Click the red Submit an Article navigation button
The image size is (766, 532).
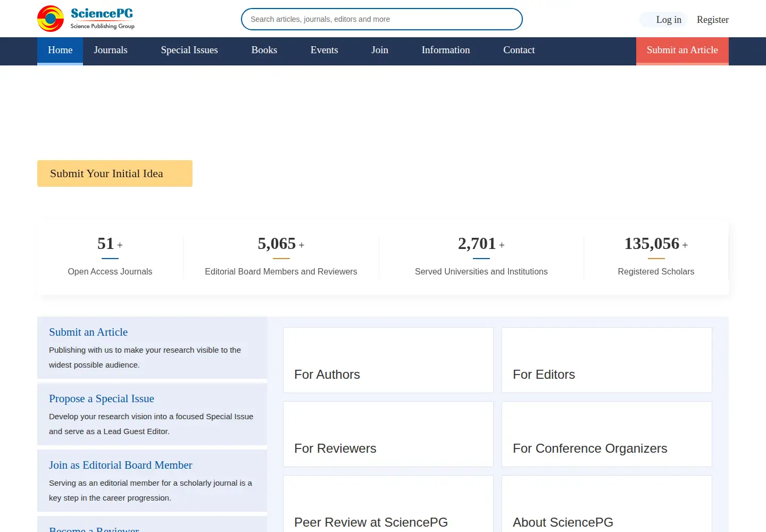pyautogui.click(x=682, y=51)
